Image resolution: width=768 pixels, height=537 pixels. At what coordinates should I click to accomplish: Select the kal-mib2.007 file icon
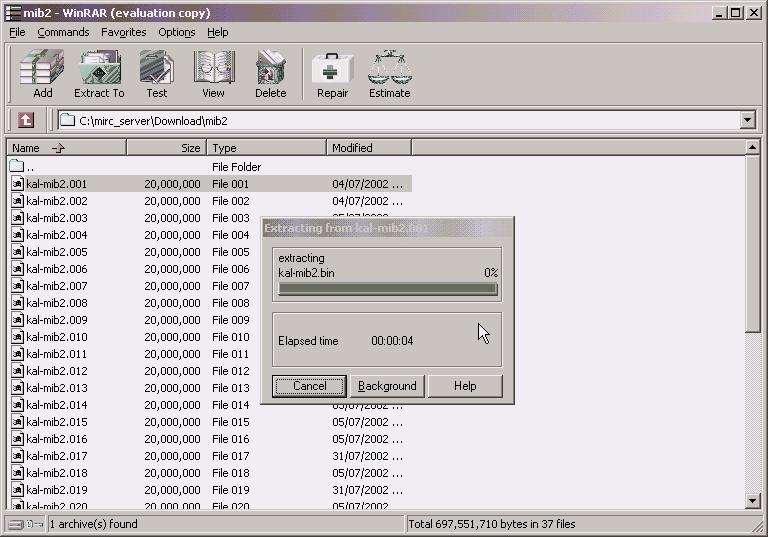coord(18,286)
